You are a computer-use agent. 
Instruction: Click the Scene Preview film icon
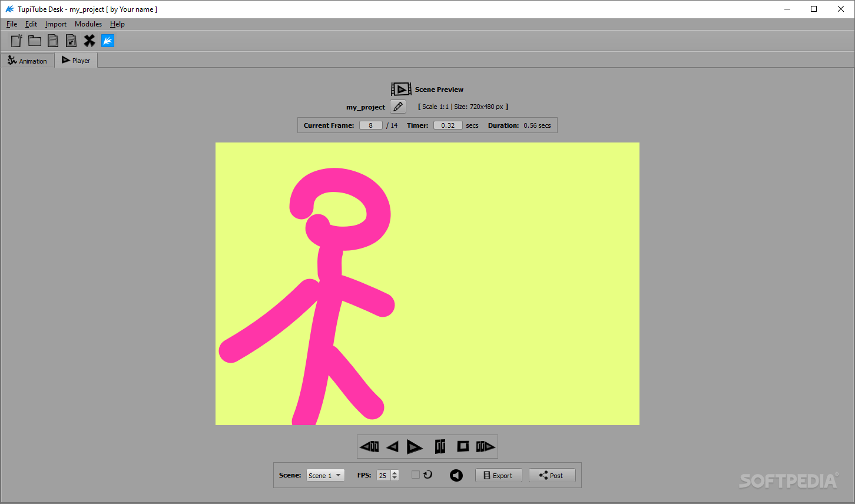[401, 89]
